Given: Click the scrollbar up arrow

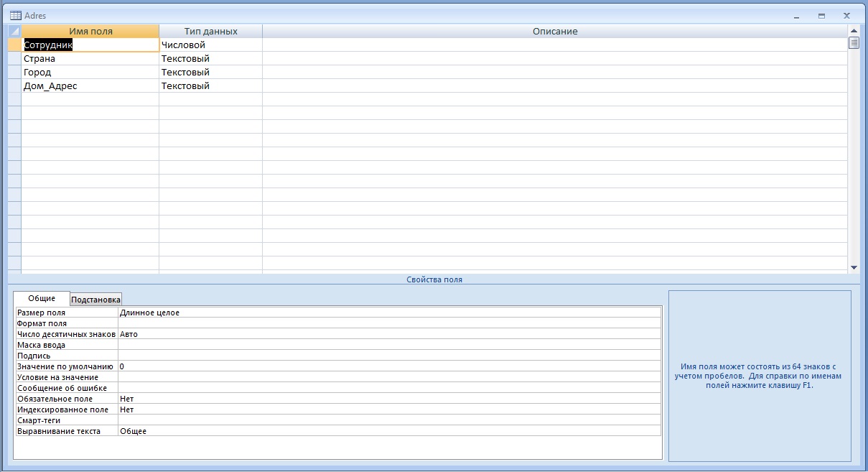Looking at the screenshot, I should point(854,32).
